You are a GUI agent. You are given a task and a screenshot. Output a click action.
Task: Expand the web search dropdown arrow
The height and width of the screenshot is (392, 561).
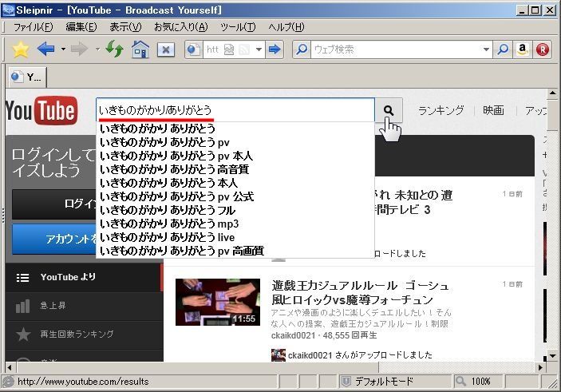[x=486, y=49]
